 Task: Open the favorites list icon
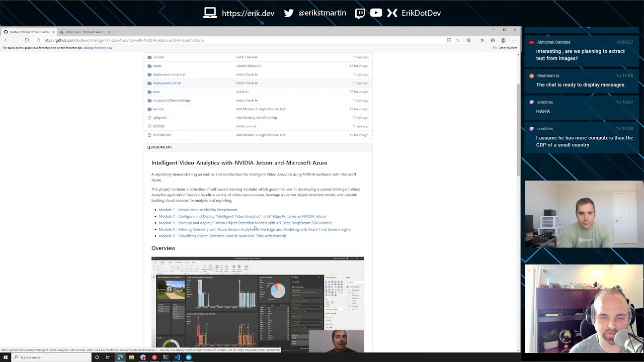coord(482,40)
